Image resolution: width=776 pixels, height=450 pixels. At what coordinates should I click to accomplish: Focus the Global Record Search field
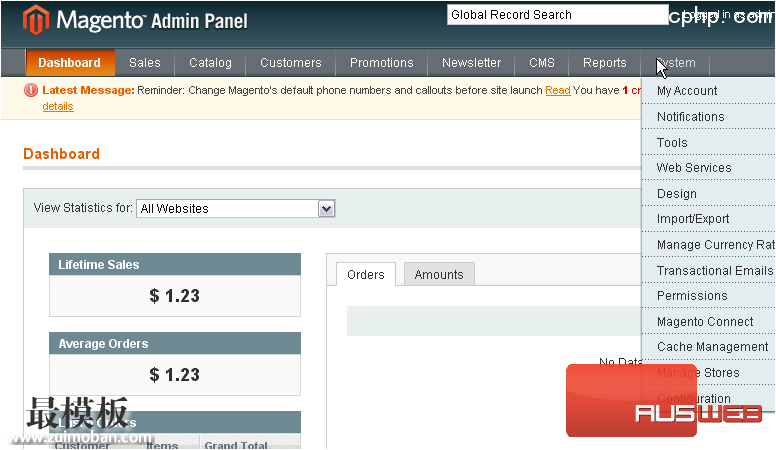click(x=558, y=15)
